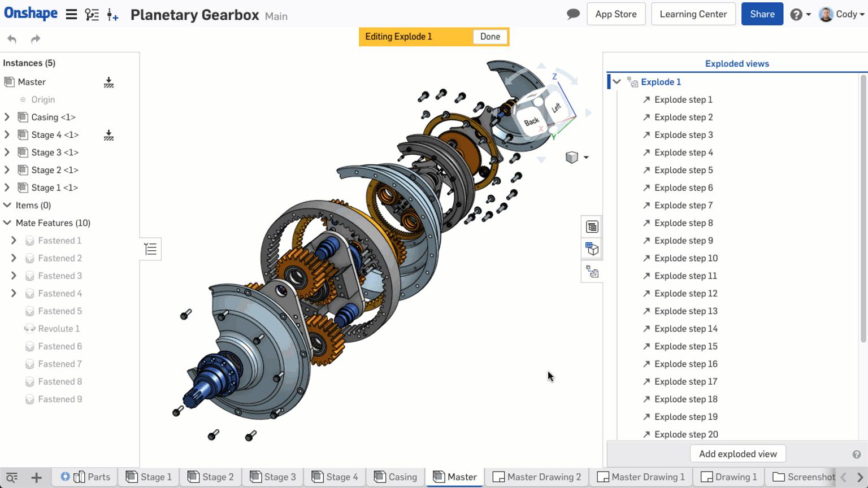Open the main hamburger menu next to Onshape logo
The width and height of the screenshot is (868, 488).
(x=71, y=14)
